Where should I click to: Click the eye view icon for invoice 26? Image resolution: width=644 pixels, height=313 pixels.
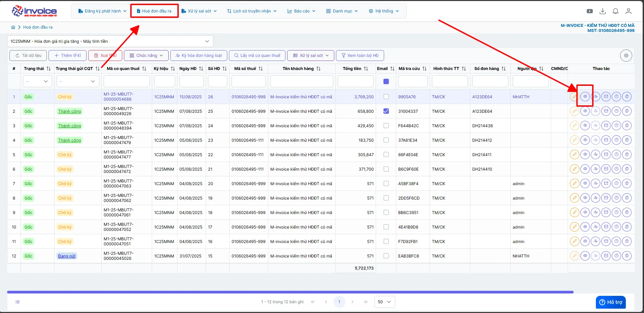pos(585,97)
